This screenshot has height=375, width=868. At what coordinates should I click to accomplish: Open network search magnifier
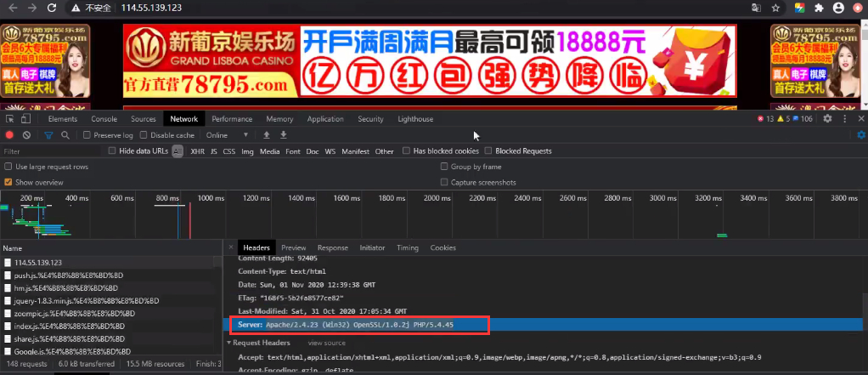[x=65, y=135]
